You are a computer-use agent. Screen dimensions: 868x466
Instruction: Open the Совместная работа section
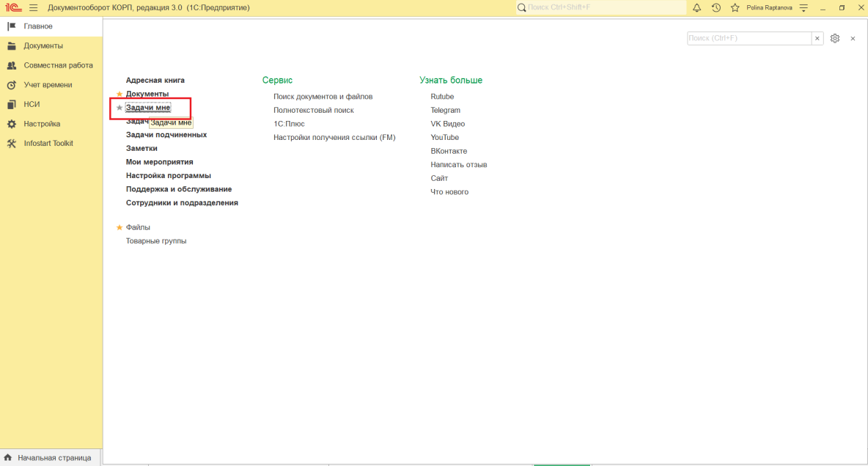[x=58, y=65]
